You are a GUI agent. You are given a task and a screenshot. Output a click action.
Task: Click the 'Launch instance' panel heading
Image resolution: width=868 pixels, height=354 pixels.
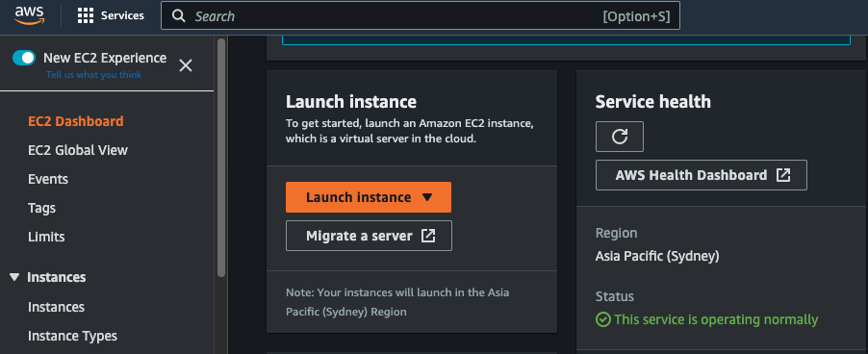(x=351, y=102)
